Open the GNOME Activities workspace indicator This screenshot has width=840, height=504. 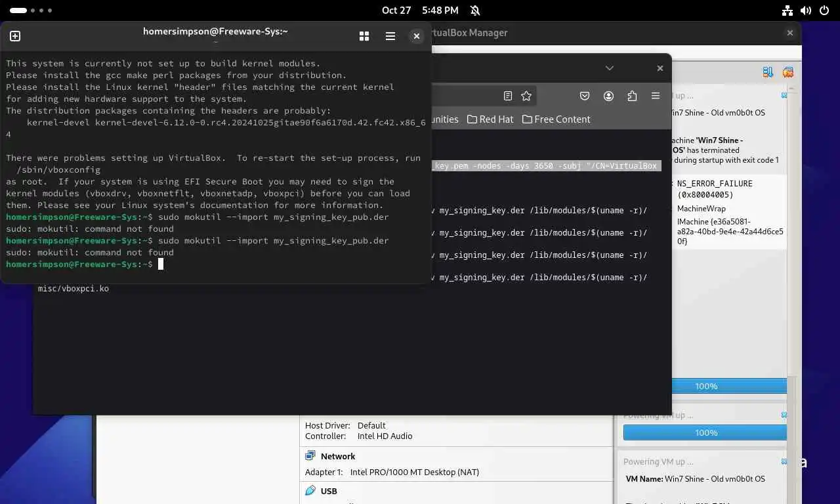pos(31,10)
